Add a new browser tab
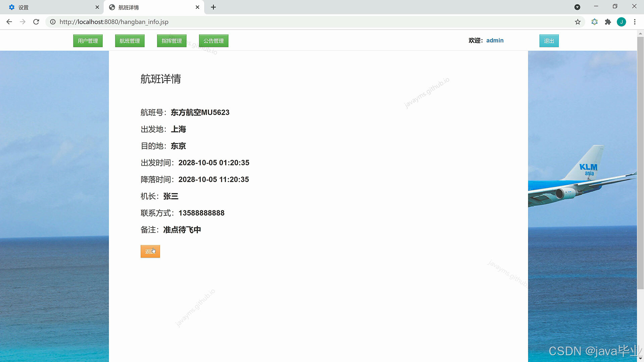The image size is (644, 362). 213,7
